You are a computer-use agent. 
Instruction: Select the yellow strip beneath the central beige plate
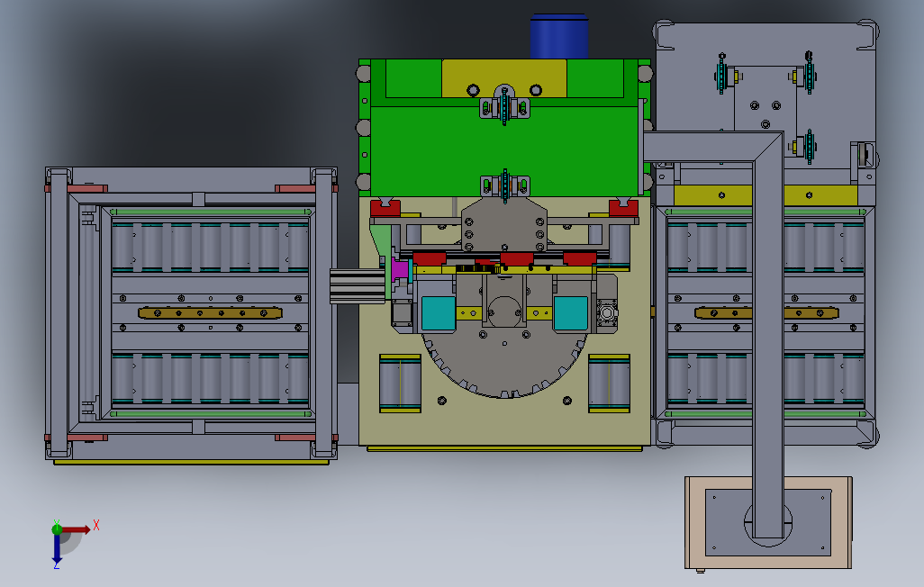(504, 448)
